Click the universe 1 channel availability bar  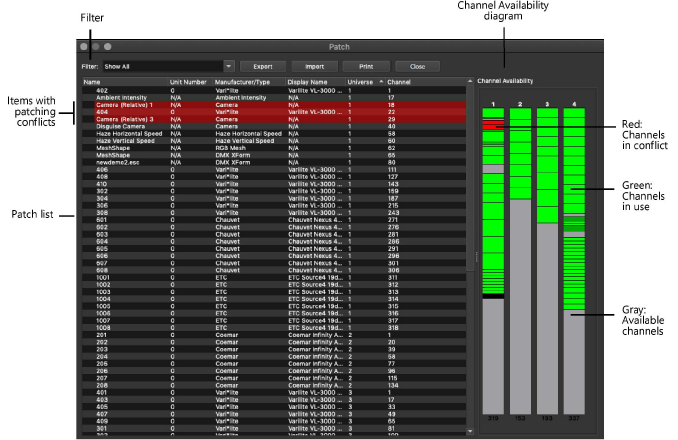tap(493, 261)
